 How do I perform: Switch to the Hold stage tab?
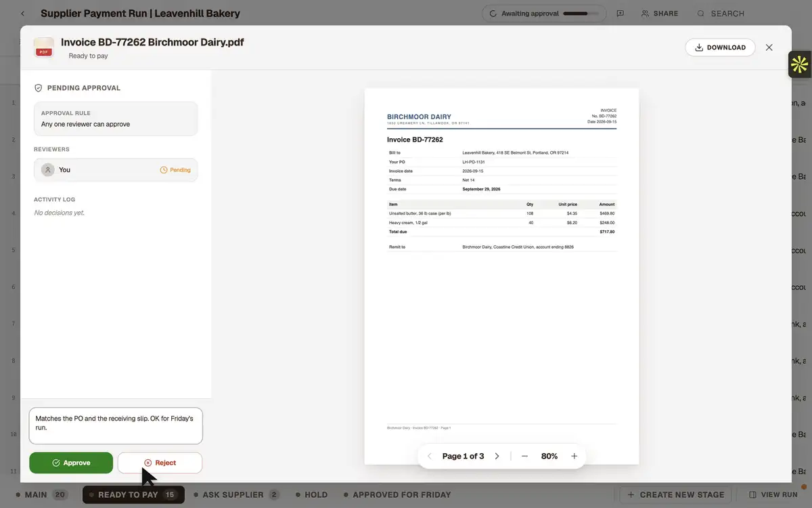click(x=311, y=494)
